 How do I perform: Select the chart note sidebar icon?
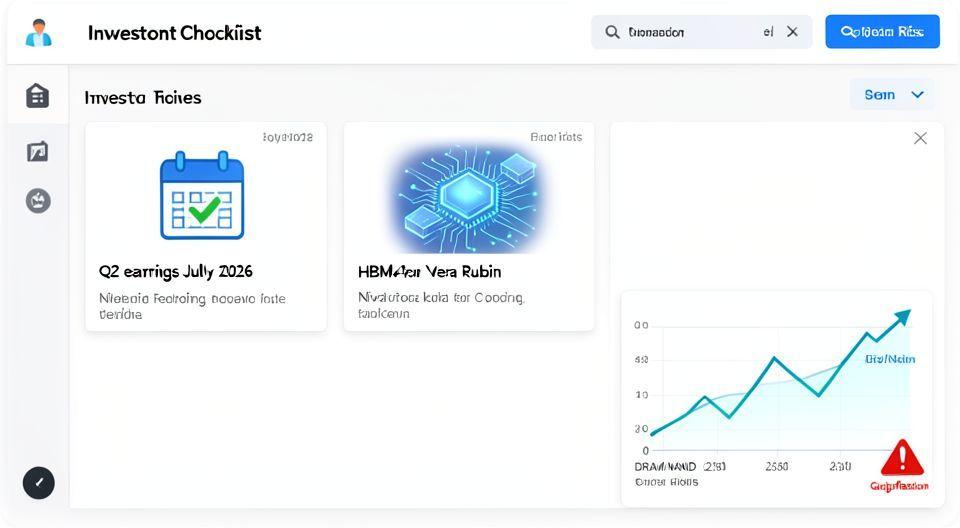38,151
